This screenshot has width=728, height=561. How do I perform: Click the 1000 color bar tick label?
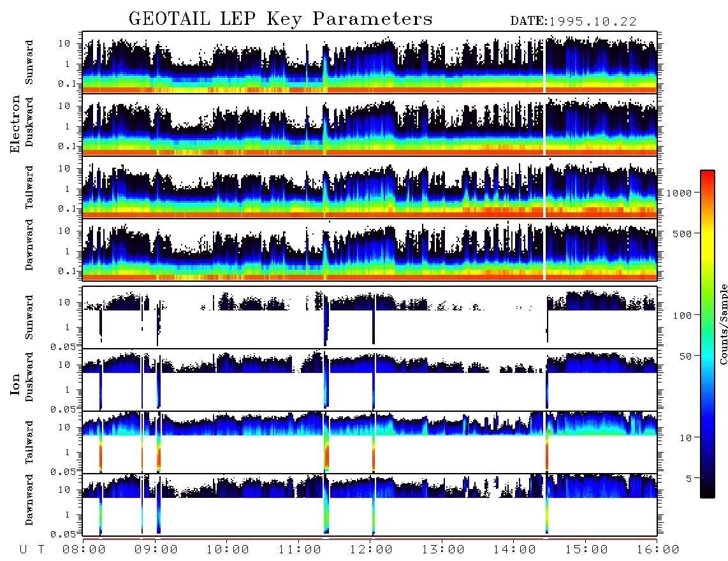click(679, 193)
